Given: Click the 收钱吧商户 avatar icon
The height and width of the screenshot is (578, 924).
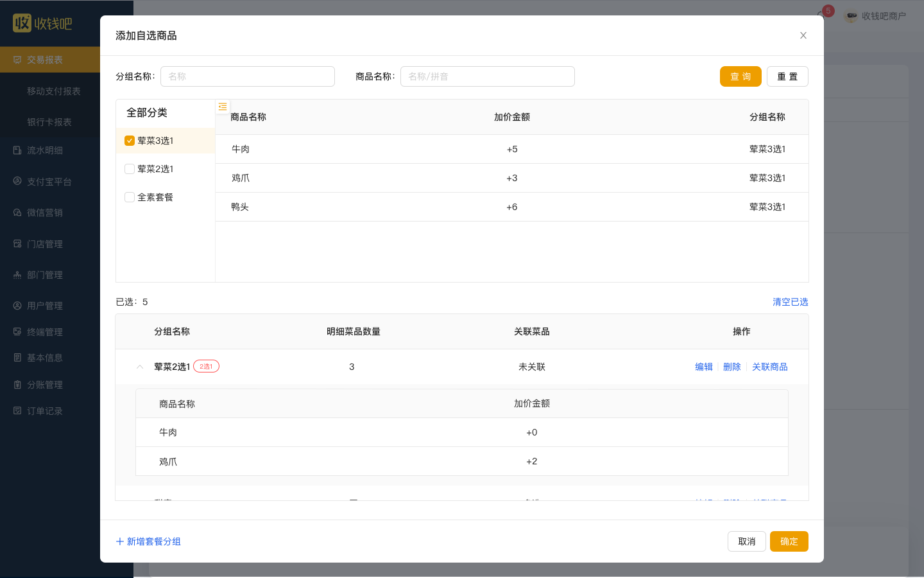Looking at the screenshot, I should tap(851, 16).
